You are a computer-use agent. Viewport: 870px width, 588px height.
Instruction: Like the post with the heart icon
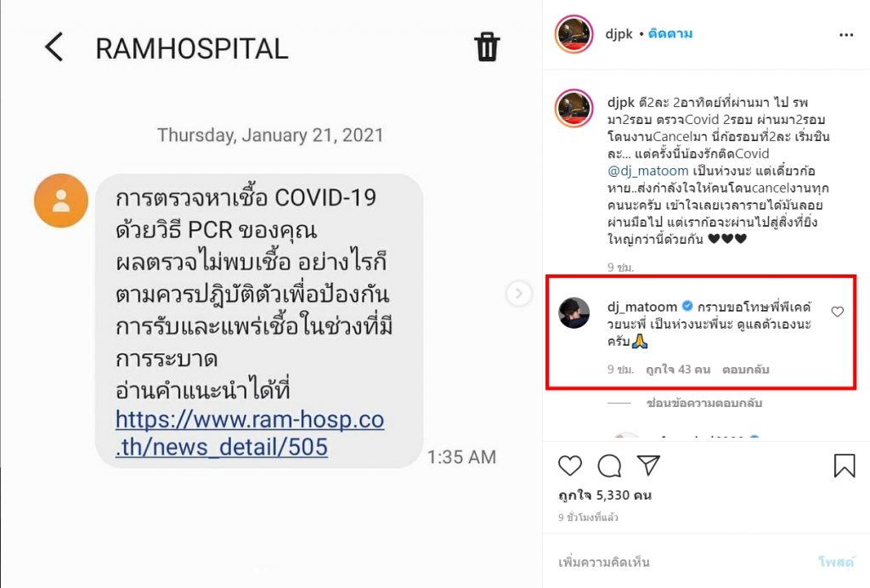click(x=570, y=466)
